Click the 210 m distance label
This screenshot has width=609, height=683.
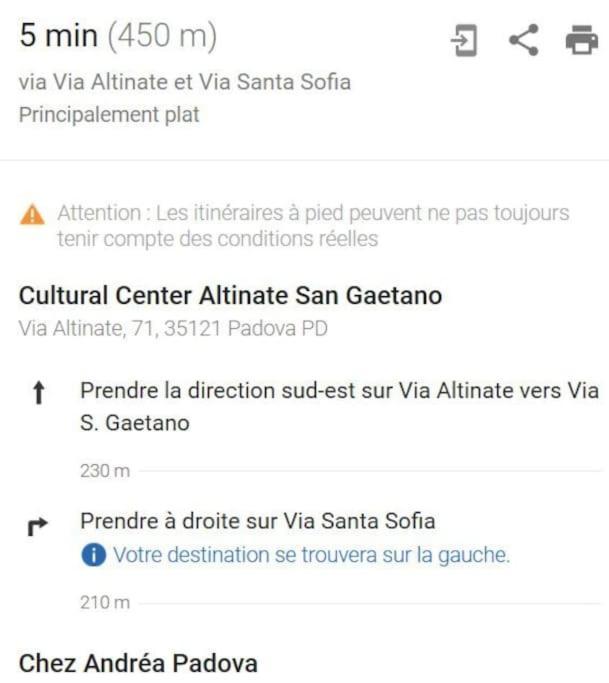[x=105, y=603]
